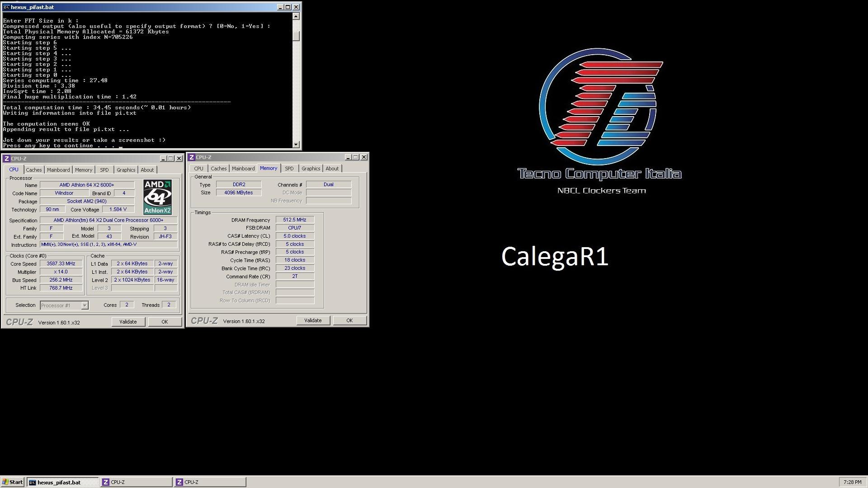Click the Bus Speed value 256.2 MHz
The image size is (868, 488).
point(61,280)
